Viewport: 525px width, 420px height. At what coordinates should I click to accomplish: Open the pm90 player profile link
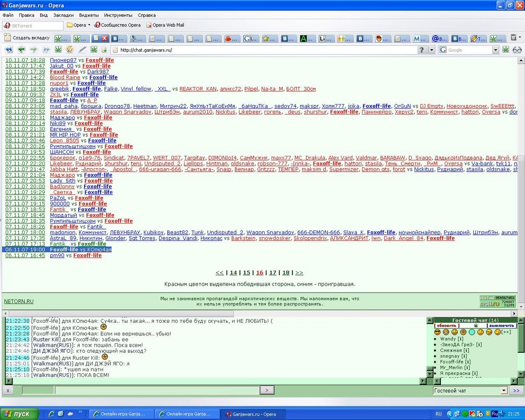point(57,255)
